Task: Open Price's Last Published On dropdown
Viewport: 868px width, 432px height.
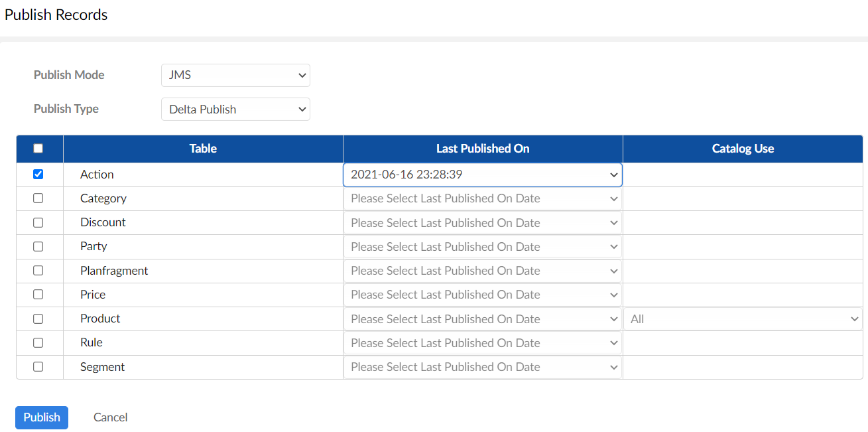Action: point(483,295)
